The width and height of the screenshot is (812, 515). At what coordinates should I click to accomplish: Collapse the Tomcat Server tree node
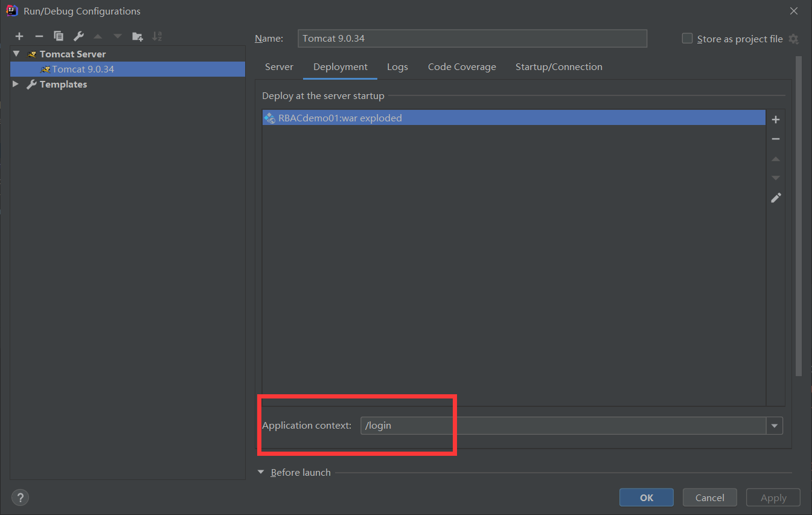coord(16,54)
